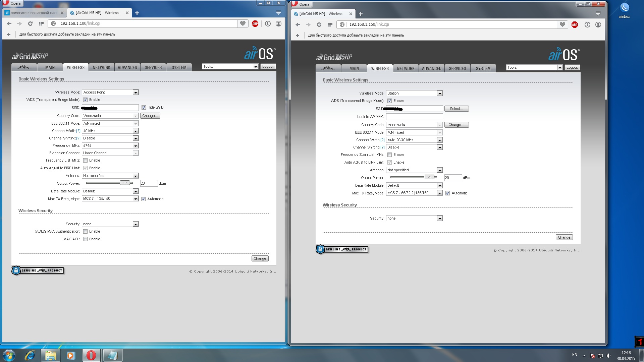Click Output Power slider handle on Station page
This screenshot has height=362, width=644.
click(x=429, y=177)
